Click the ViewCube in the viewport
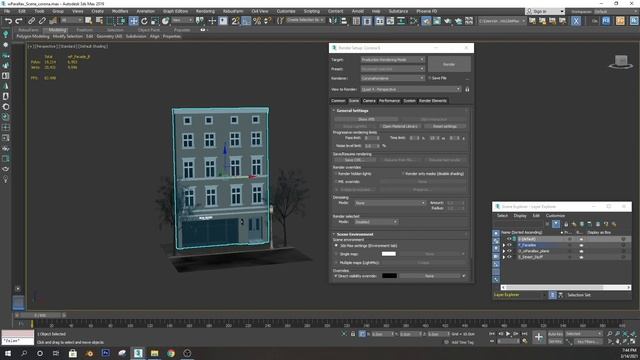The height and width of the screenshot is (360, 640). coord(621,62)
